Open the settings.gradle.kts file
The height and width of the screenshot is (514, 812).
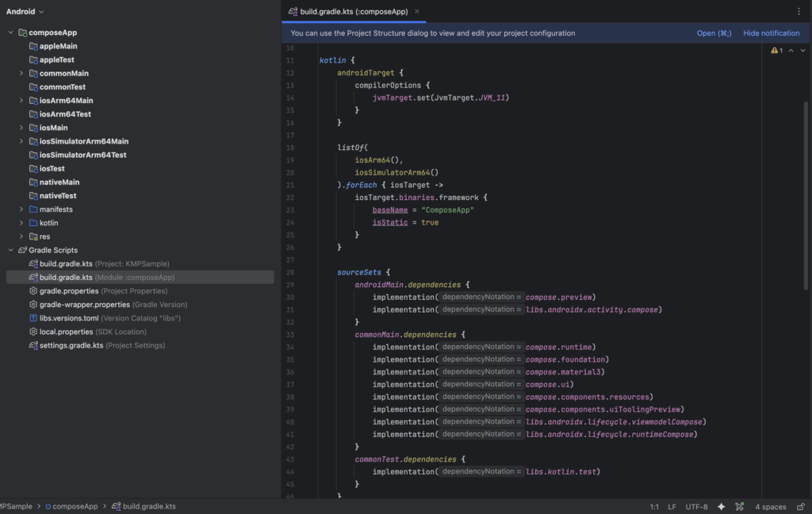pyautogui.click(x=71, y=345)
